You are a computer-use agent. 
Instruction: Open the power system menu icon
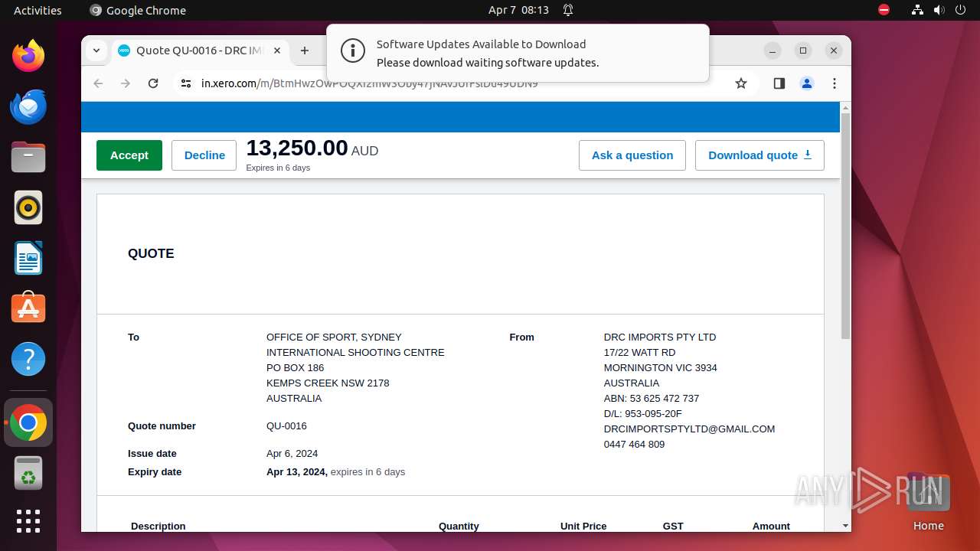(960, 10)
